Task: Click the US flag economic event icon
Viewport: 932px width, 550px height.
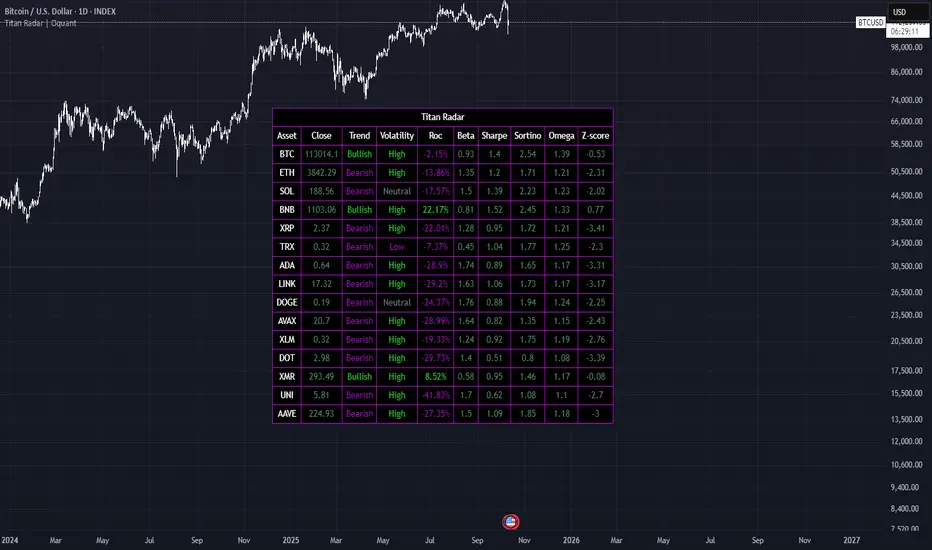Action: coord(512,521)
